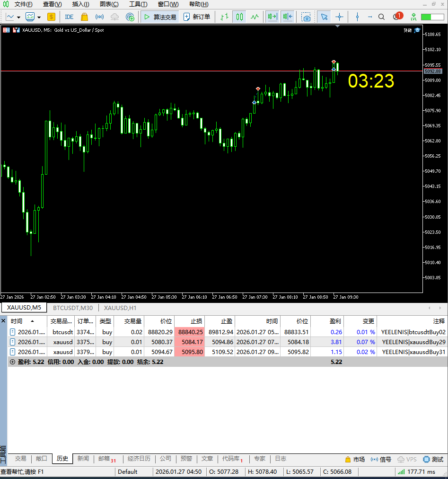Select the XAUUSD,M5 chart tab

[x=24, y=308]
